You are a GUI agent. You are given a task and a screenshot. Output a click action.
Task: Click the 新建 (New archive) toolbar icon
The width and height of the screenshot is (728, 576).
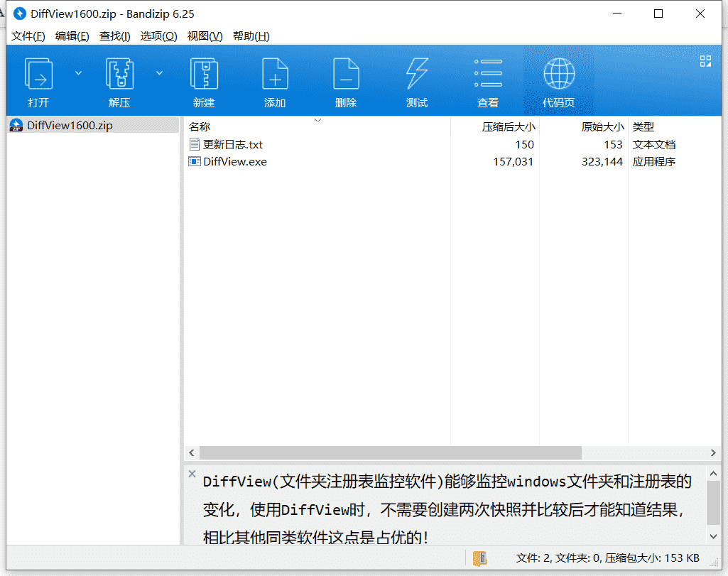point(205,73)
